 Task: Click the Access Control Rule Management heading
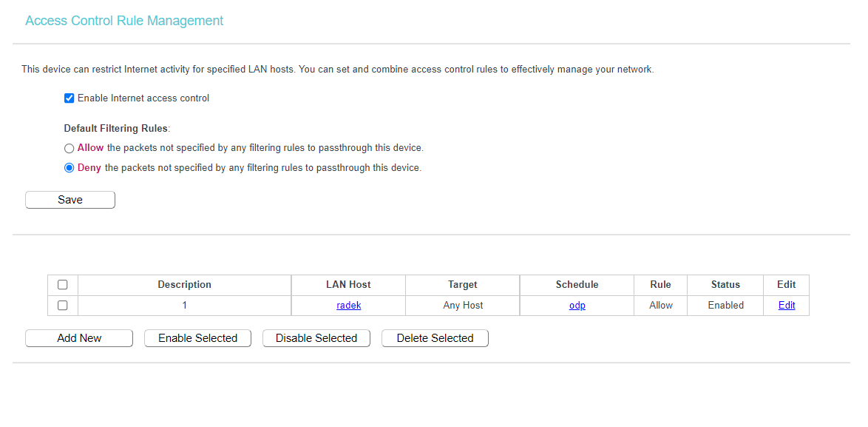[x=124, y=21]
